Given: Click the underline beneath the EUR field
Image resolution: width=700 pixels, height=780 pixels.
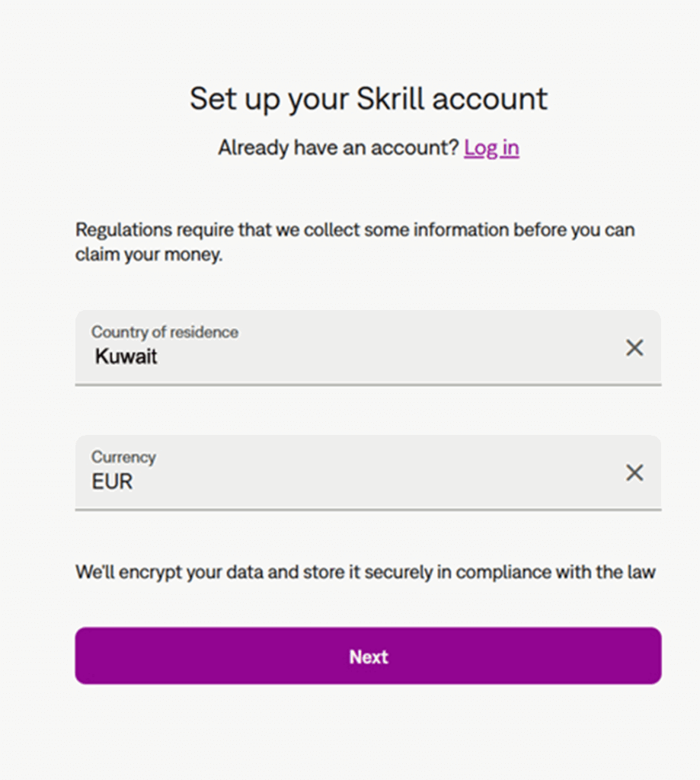Looking at the screenshot, I should tap(368, 509).
